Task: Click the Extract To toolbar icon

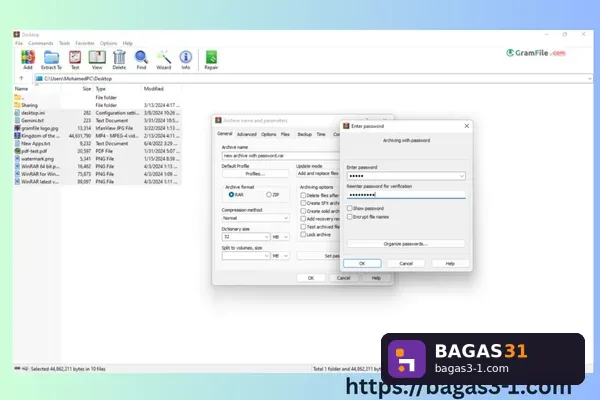Action: point(51,60)
